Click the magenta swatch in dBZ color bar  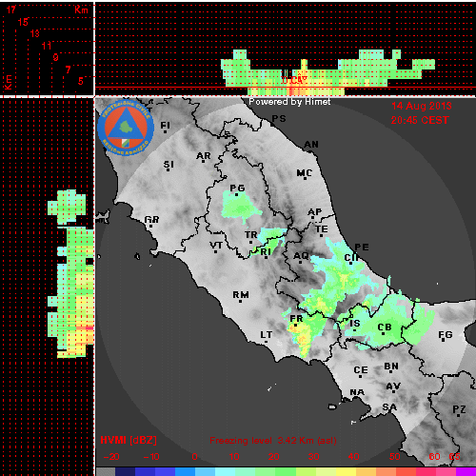coord(466,471)
